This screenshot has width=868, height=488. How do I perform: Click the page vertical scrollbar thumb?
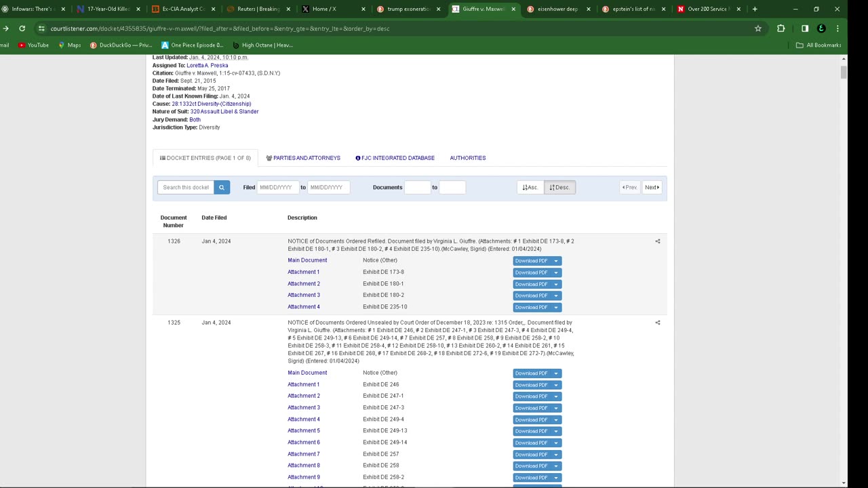pyautogui.click(x=844, y=73)
